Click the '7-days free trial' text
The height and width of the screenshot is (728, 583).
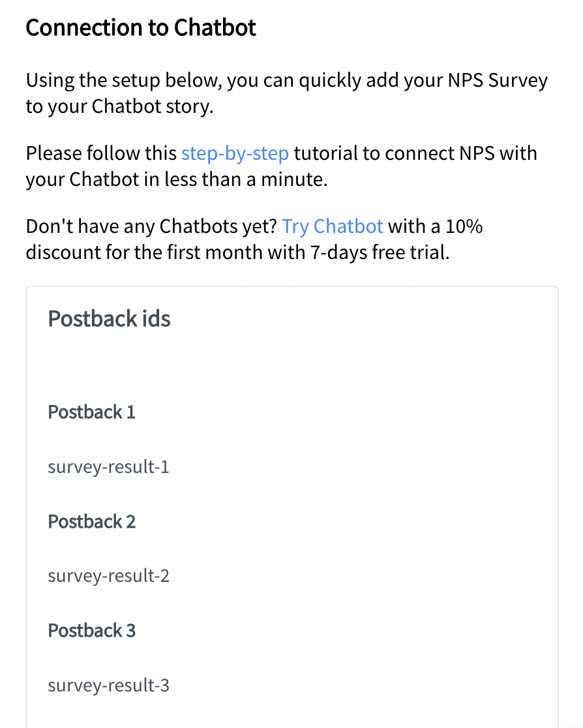tap(380, 252)
